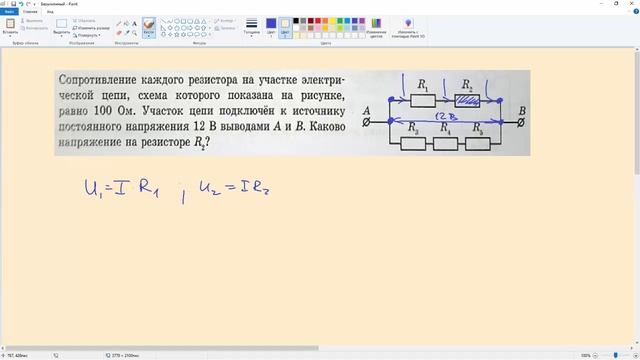
Task: Pick the purple color swatch
Action: (362, 21)
